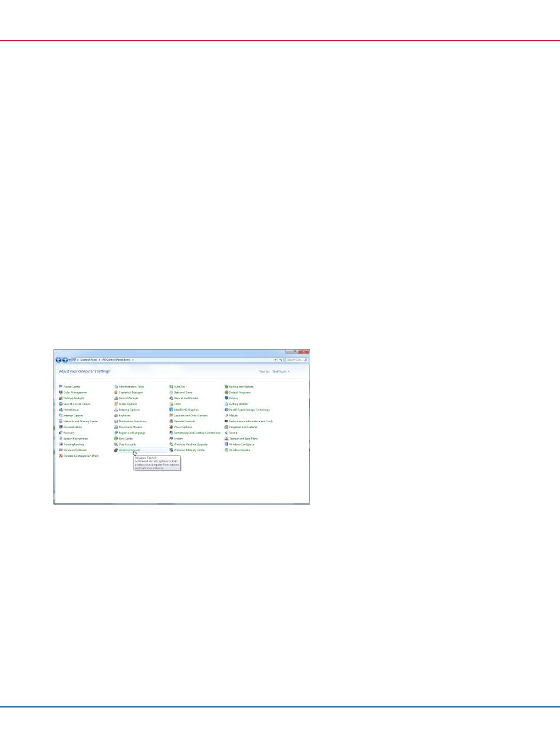
Task: Open Windows CardSpace
Action: coord(239,444)
